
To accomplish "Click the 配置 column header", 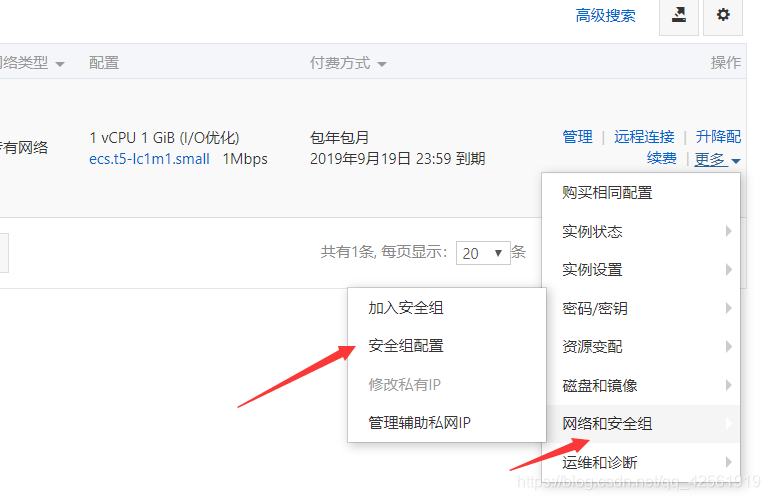I will coord(104,63).
